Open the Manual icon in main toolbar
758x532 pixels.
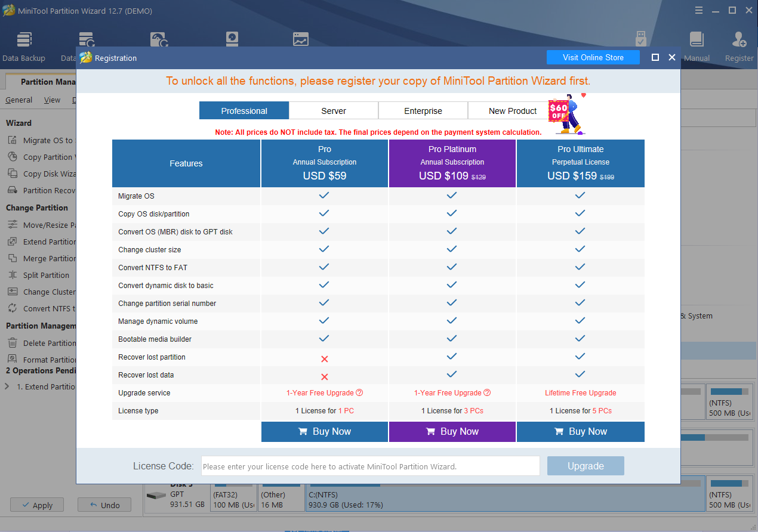point(697,47)
